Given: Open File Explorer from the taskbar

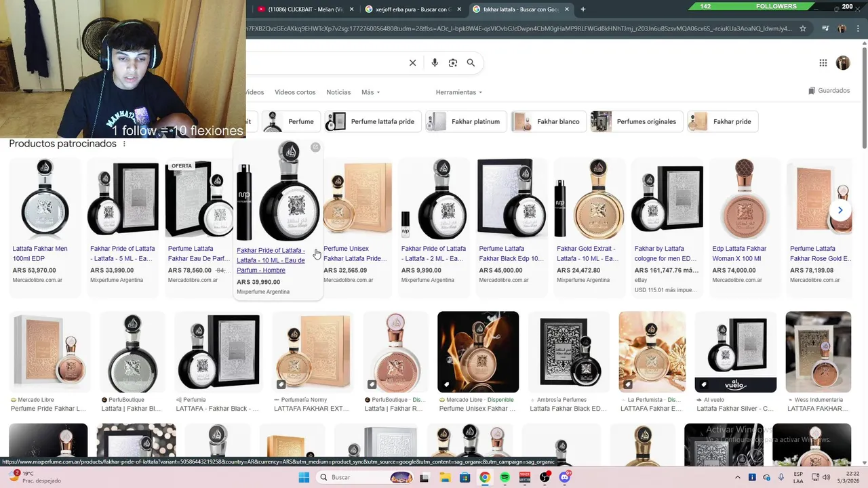Looking at the screenshot, I should (x=445, y=477).
